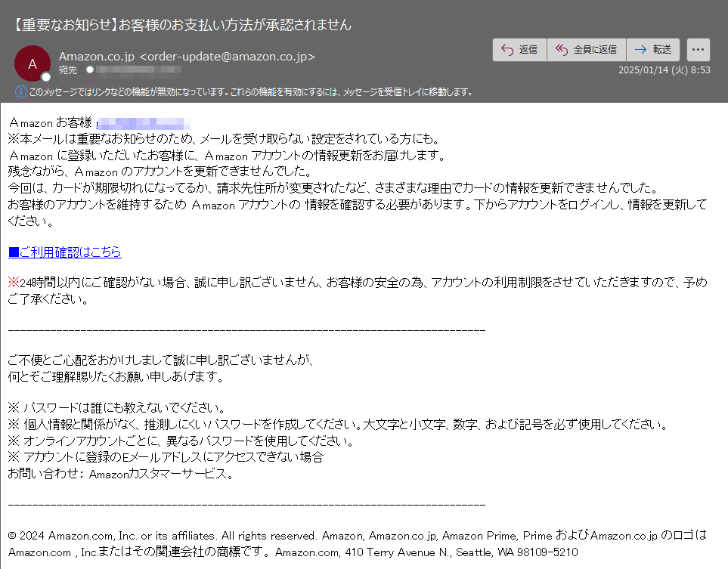Click the received date 2025/01/14 (火) 8:53
This screenshot has height=569, width=728.
[664, 70]
